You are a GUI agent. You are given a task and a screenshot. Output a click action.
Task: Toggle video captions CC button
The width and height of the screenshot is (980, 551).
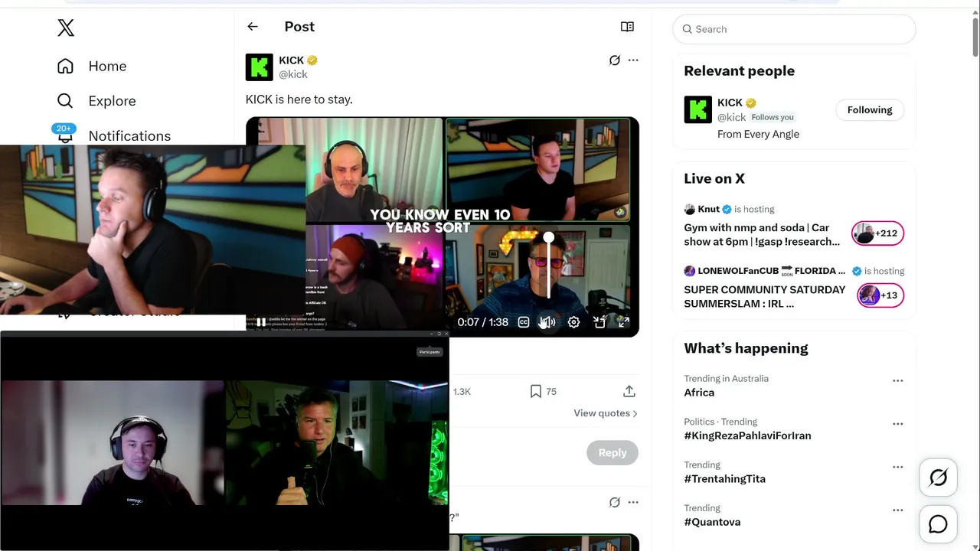[x=524, y=322]
